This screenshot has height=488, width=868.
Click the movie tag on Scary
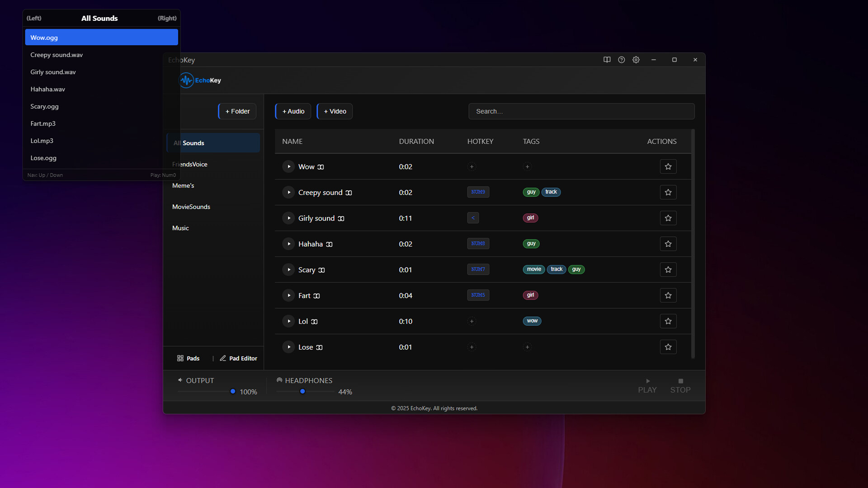click(534, 269)
